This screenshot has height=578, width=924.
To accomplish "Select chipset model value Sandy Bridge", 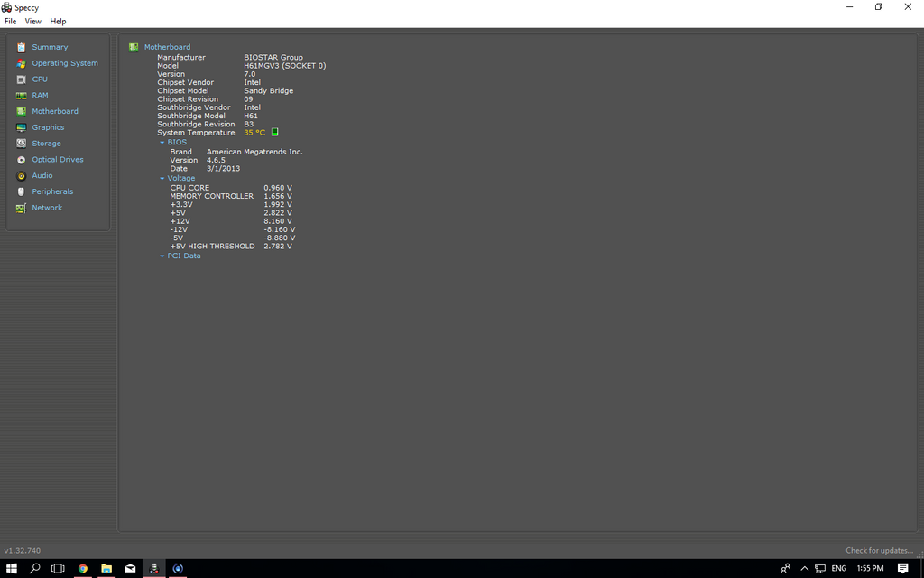I will click(269, 91).
